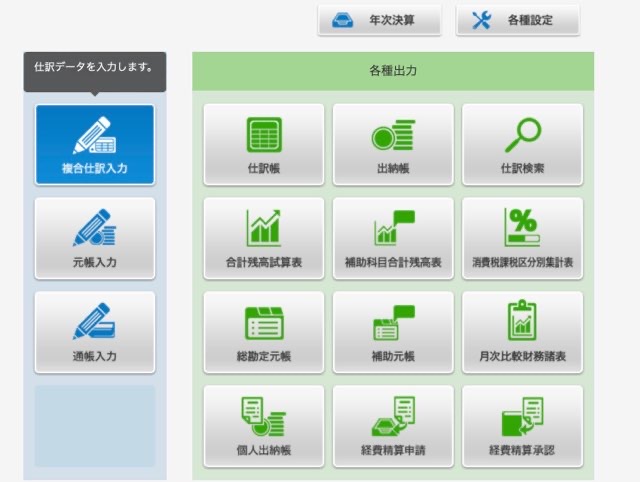
Task: Open 消費税課税区分別集計表 report
Action: point(522,238)
